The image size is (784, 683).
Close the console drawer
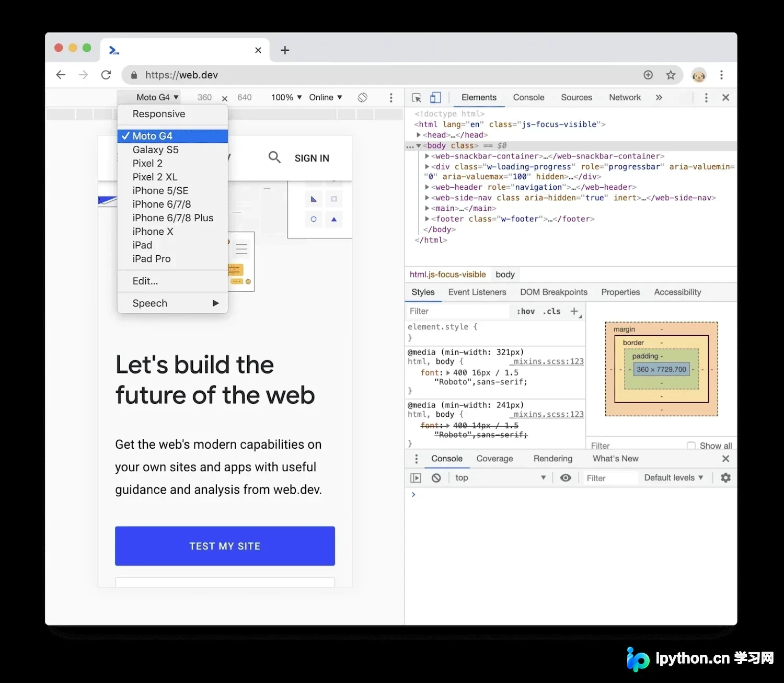click(725, 459)
